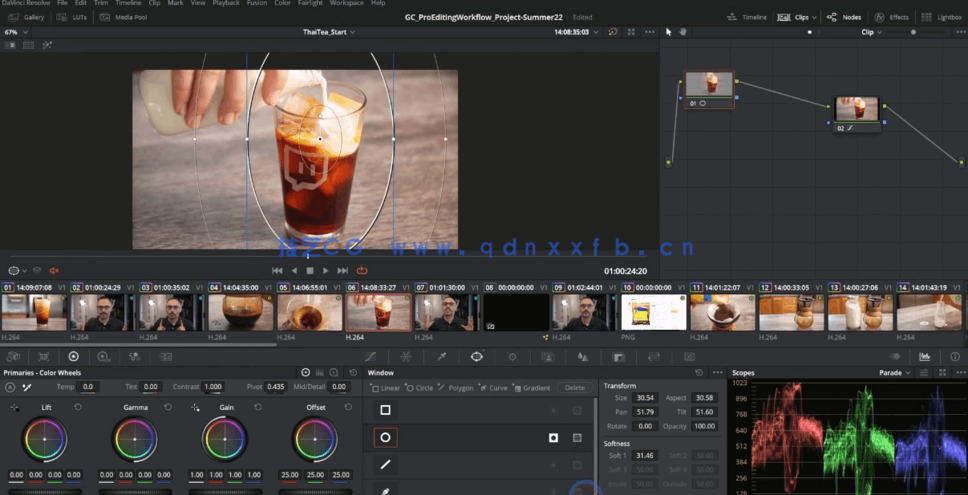Open the Color Match palette
This screenshot has width=968, height=495.
[x=43, y=357]
